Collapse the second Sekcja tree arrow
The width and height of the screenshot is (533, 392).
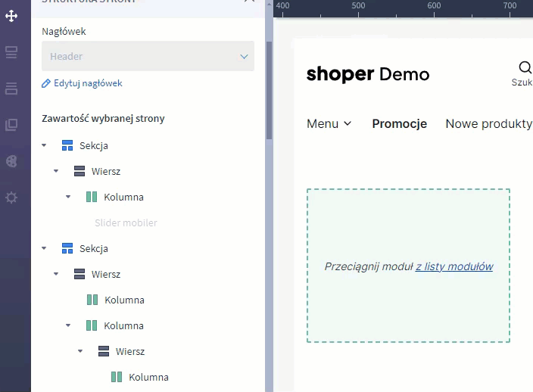point(44,248)
